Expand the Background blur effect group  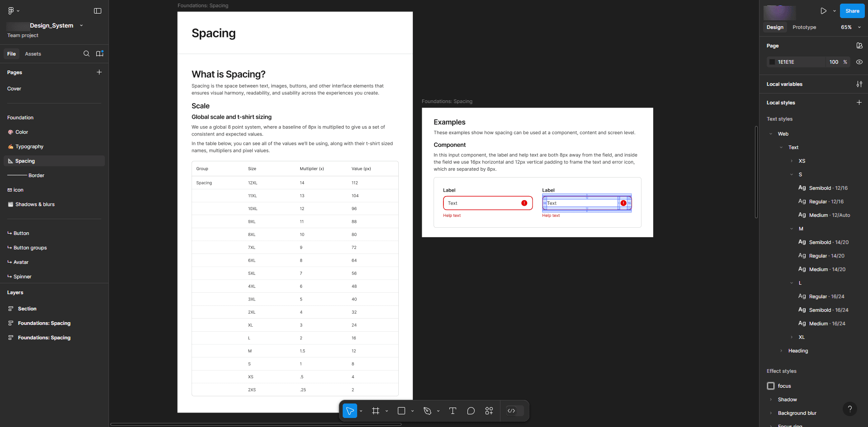[771, 413]
